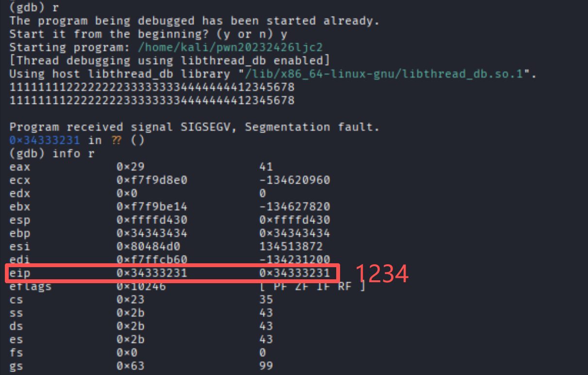Viewport: 588px width, 375px height.
Task: Click the ebx decimal value -134627820
Action: pyautogui.click(x=295, y=206)
